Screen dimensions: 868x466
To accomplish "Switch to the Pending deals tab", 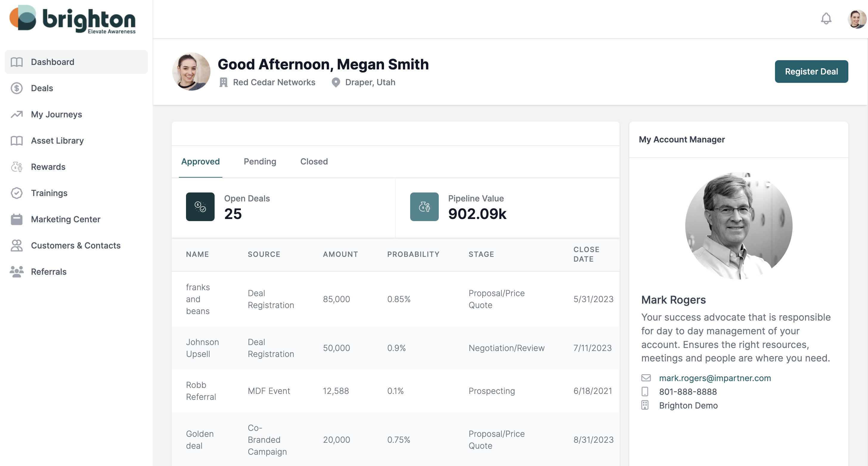I will click(x=260, y=161).
